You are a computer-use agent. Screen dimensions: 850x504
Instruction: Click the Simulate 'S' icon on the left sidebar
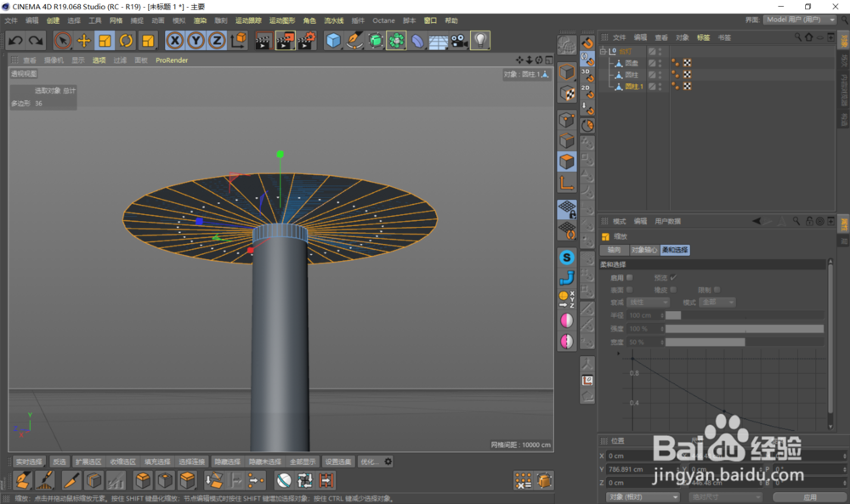[x=567, y=256]
